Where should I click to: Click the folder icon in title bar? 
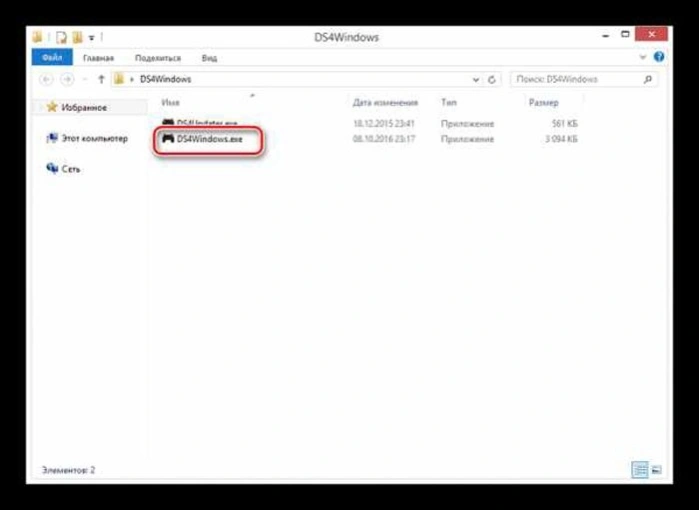[x=38, y=37]
